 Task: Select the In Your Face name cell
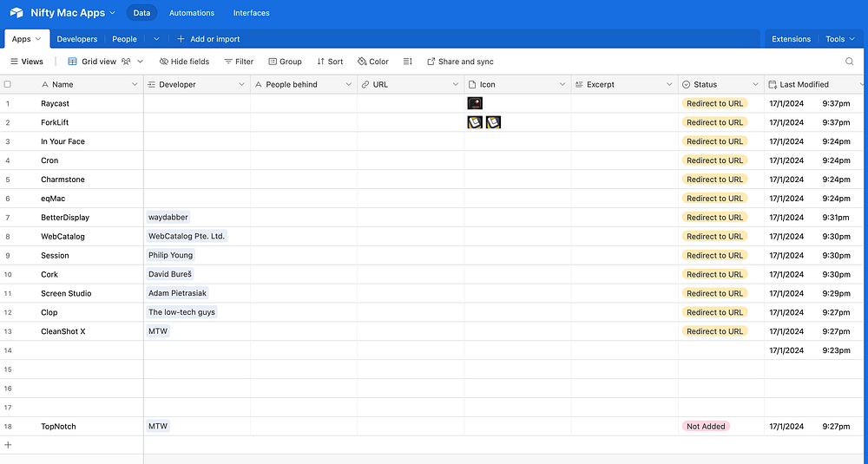pyautogui.click(x=72, y=141)
